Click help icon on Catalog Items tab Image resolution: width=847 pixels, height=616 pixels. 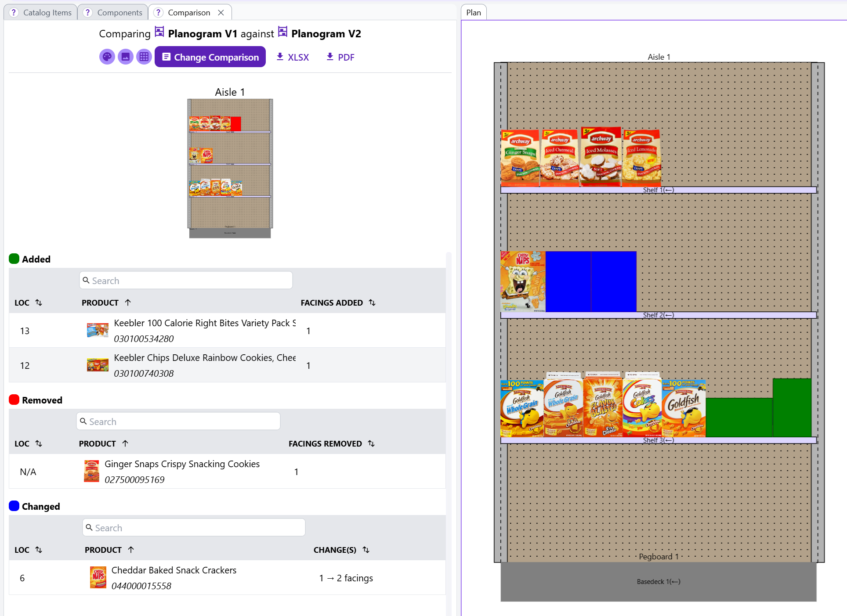[x=14, y=13]
